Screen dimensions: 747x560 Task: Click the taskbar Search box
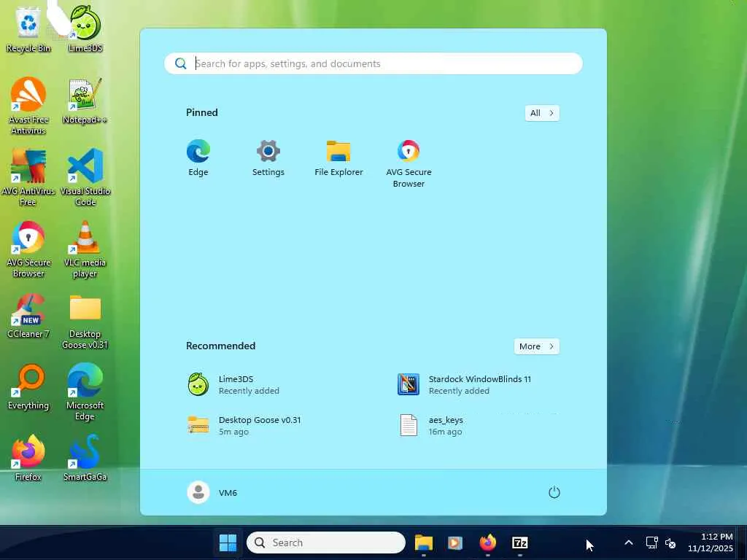326,542
